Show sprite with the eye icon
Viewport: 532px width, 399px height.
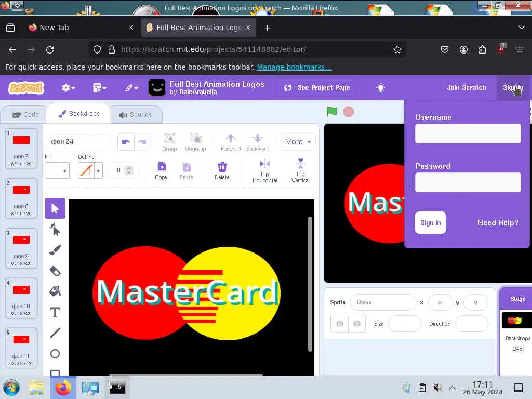(340, 324)
